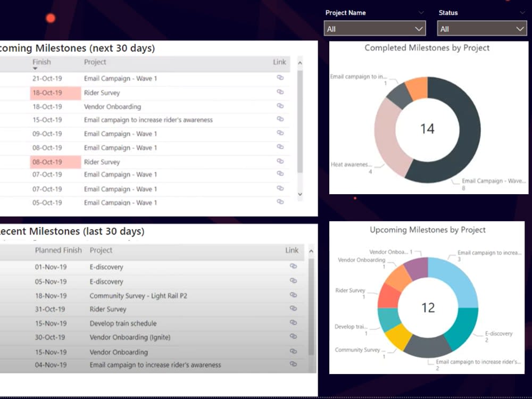Click 31-Oct-19 planned finish cell
The image size is (532, 399).
coord(50,310)
